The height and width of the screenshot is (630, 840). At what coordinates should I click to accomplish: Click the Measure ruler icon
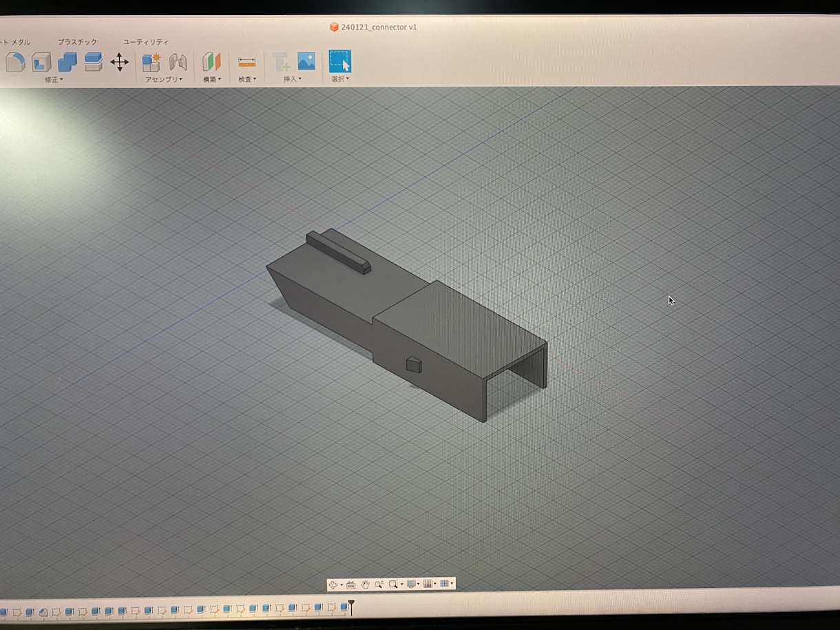246,62
